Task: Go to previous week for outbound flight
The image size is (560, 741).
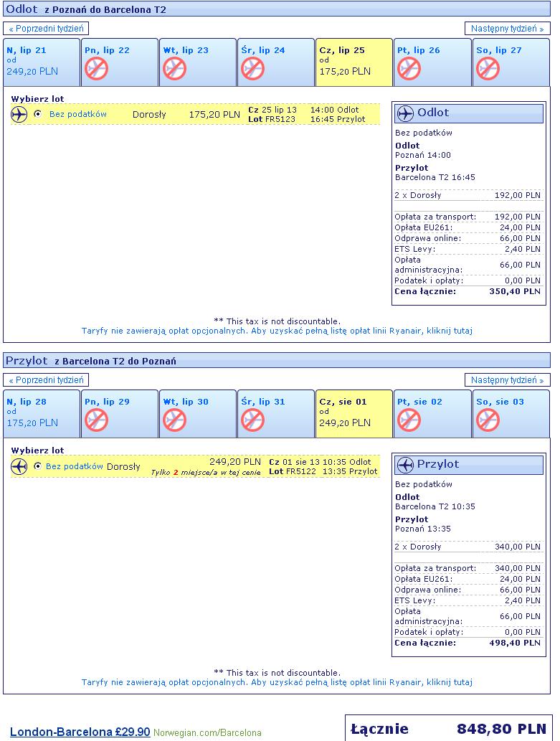Action: (x=46, y=29)
